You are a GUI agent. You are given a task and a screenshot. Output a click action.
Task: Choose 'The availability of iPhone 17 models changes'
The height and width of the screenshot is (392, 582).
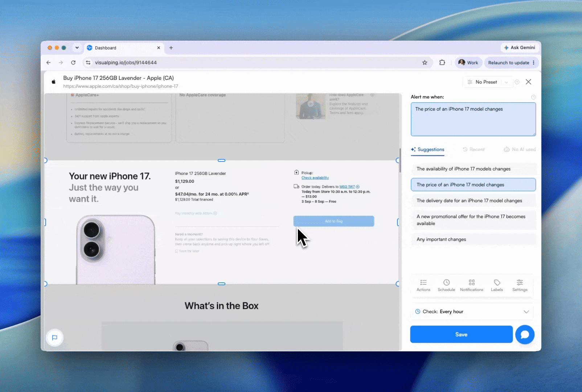(473, 169)
